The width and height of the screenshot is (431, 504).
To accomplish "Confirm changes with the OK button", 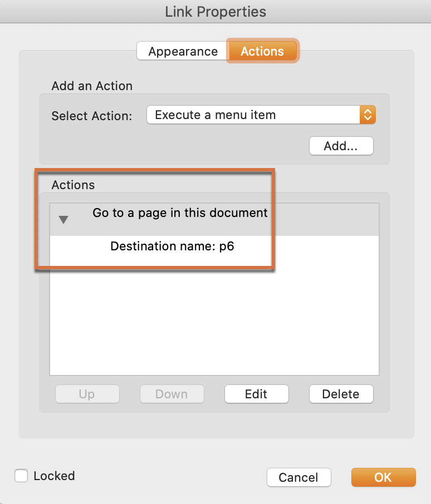I will (x=383, y=477).
